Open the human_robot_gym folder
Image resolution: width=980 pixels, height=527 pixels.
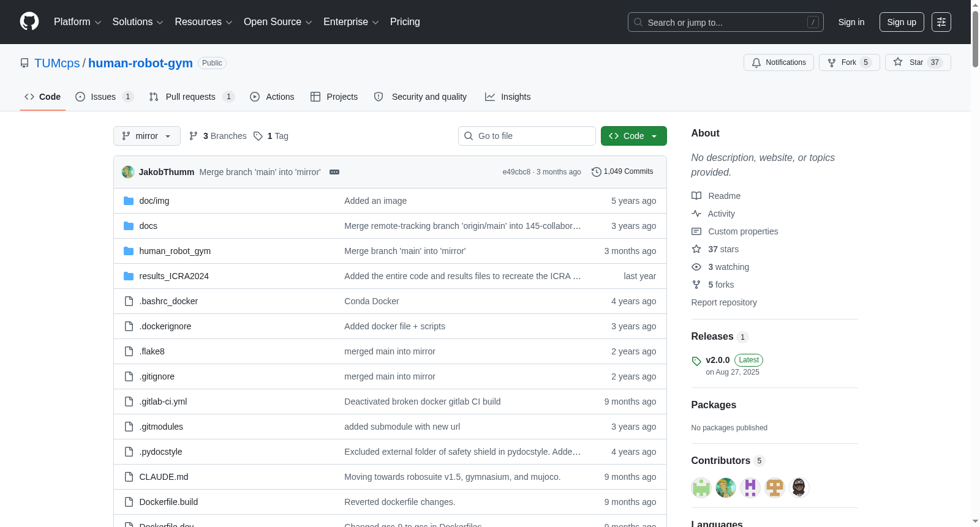pyautogui.click(x=175, y=251)
